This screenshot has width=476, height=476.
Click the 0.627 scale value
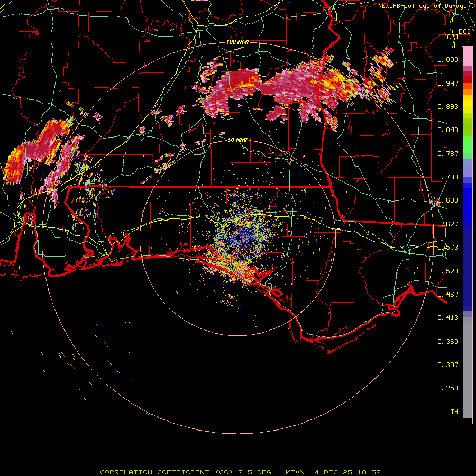448,224
